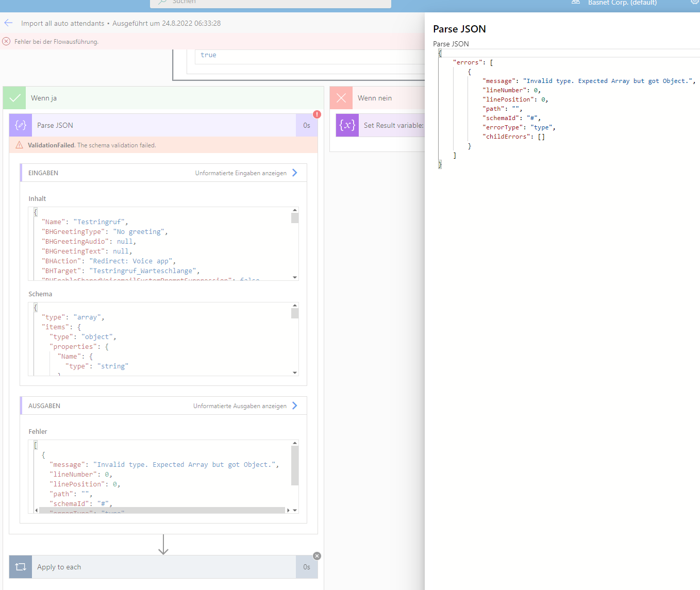Click the cancelled badge on Apply to each
Image resolution: width=700 pixels, height=590 pixels.
(x=317, y=556)
